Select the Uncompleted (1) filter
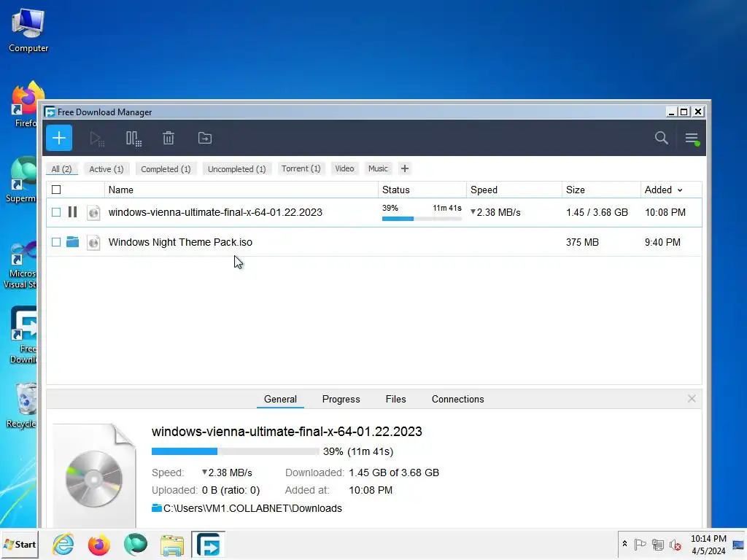Image resolution: width=747 pixels, height=560 pixels. pyautogui.click(x=237, y=169)
